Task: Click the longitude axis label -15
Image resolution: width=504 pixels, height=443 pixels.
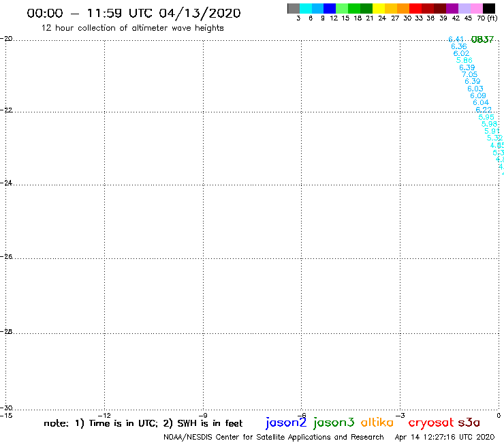Action: tap(6, 415)
